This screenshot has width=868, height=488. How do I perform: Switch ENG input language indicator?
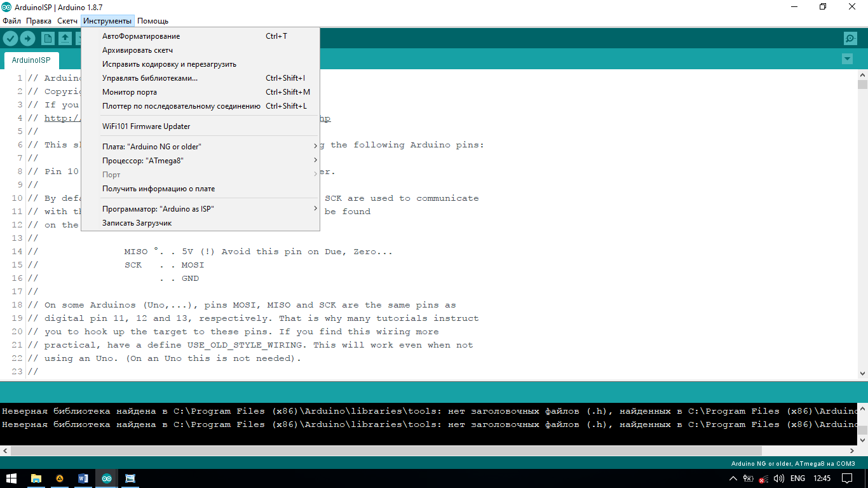797,478
